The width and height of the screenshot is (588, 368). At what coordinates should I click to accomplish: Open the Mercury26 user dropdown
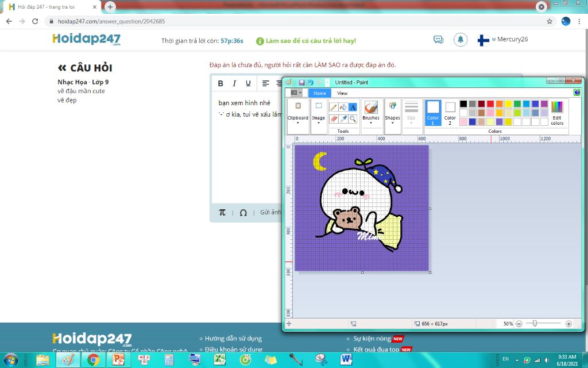510,39
